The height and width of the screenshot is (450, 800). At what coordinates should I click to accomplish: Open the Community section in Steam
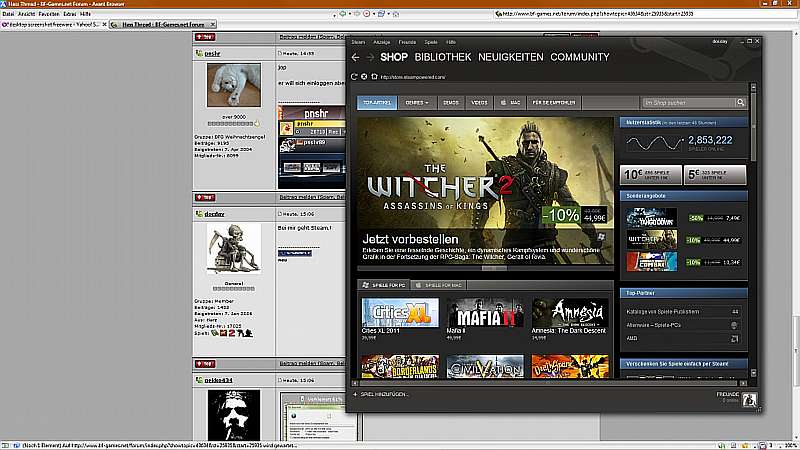[580, 57]
